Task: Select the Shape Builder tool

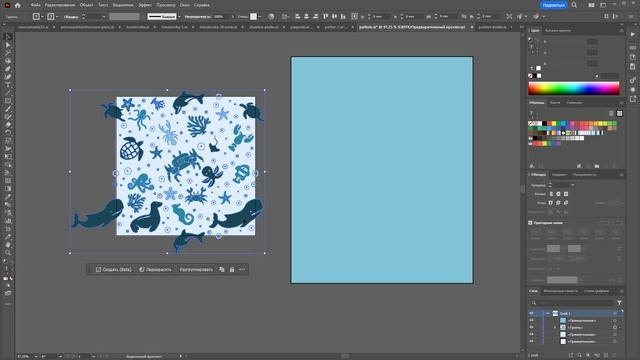Action: [8, 165]
